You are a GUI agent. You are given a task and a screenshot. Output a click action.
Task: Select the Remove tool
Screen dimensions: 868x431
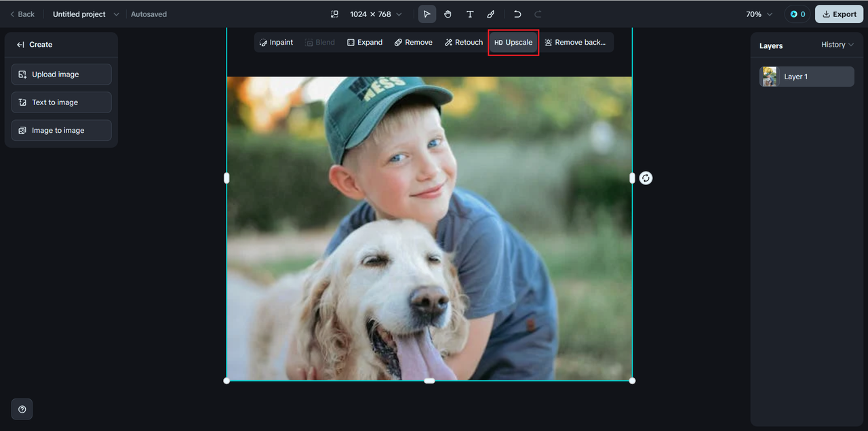(414, 42)
